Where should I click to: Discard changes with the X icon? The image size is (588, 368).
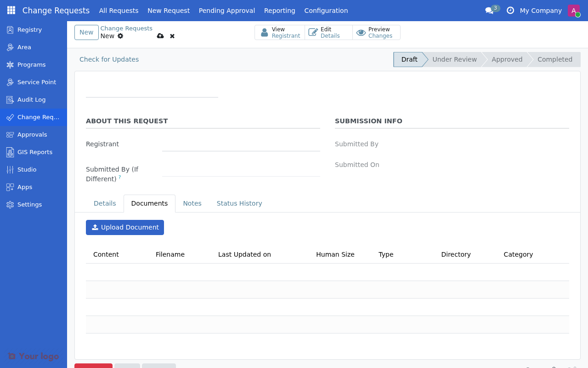[x=172, y=36]
